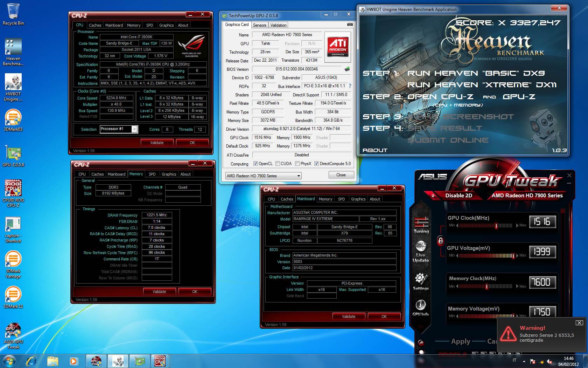Select the CPUID ROG CPU-Z desktop icon
The height and width of the screenshot is (368, 588).
(13, 193)
